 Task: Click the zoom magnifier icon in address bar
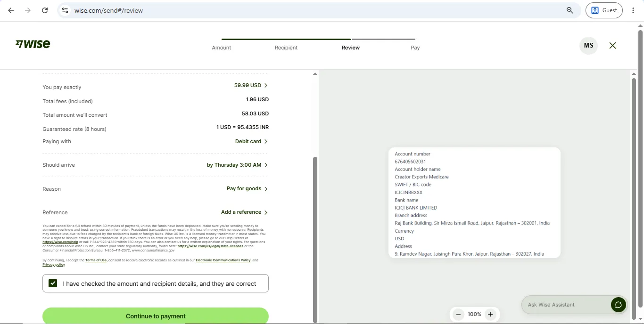coord(570,10)
